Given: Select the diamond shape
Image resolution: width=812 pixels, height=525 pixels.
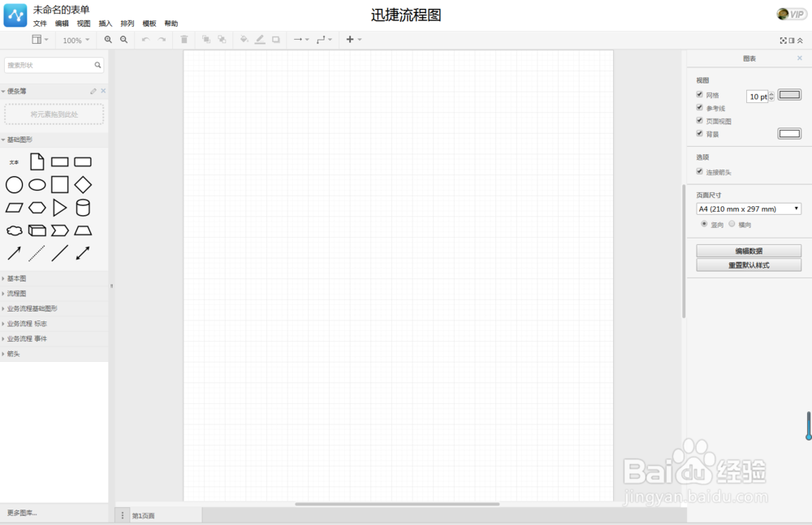Looking at the screenshot, I should pyautogui.click(x=83, y=185).
